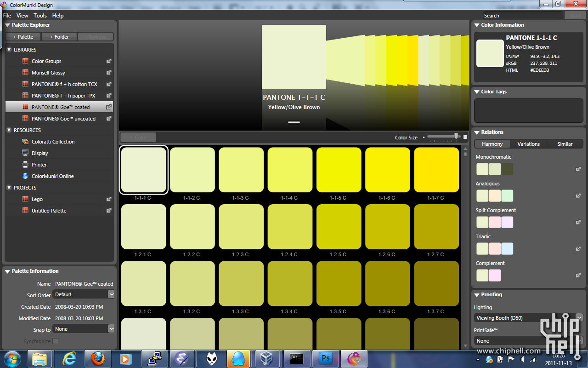Click pop-out icon for PANTONE paper TPX
The height and width of the screenshot is (368, 588).
pos(109,95)
